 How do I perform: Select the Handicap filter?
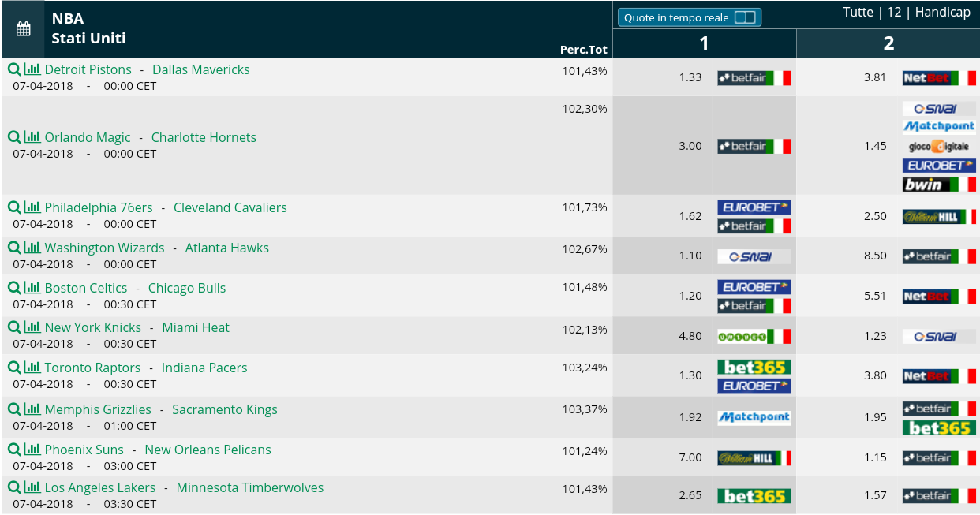[x=943, y=13]
